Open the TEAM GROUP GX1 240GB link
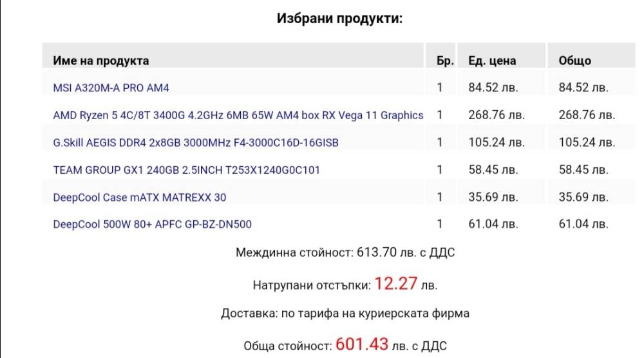This screenshot has width=644, height=358. coord(186,170)
